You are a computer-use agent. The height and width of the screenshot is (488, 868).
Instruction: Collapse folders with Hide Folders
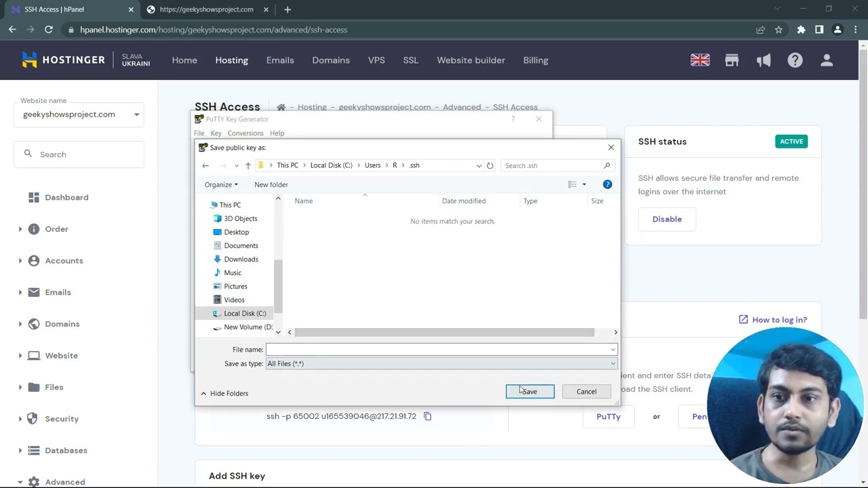pos(224,393)
